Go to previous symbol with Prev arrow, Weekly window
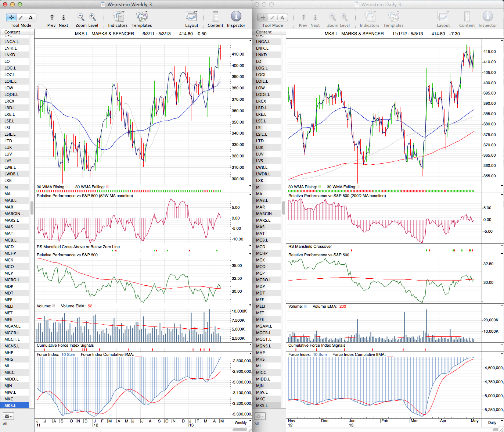 point(52,17)
